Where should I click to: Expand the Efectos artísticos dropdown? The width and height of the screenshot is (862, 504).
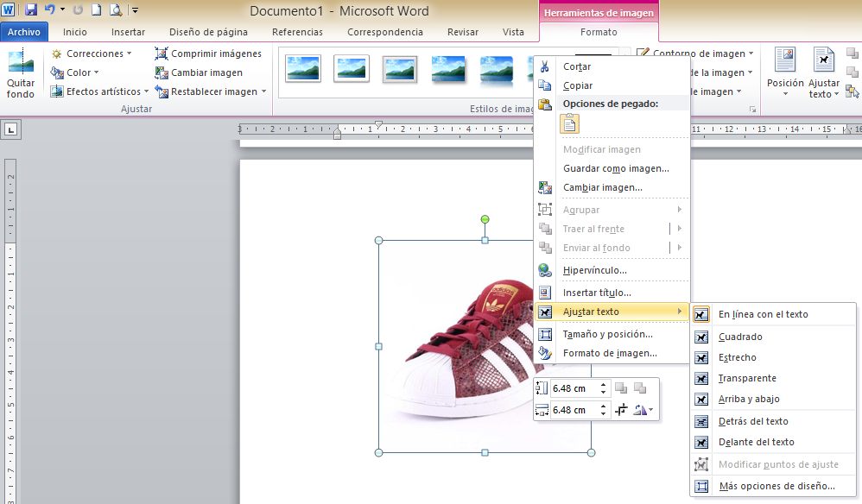102,91
